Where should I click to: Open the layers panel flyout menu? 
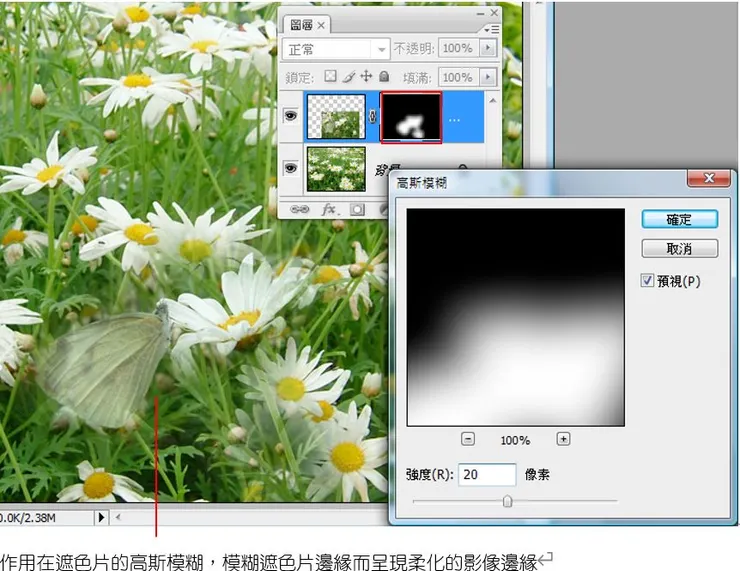491,30
